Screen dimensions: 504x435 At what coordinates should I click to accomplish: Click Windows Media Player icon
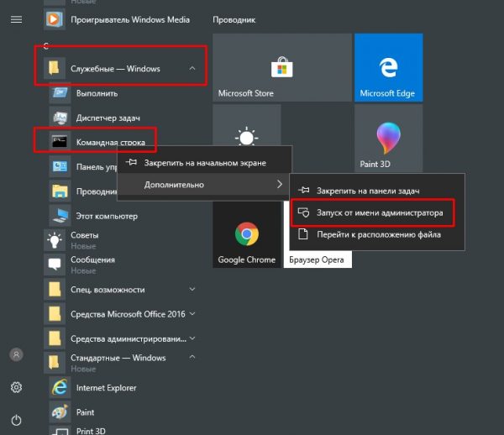point(55,19)
